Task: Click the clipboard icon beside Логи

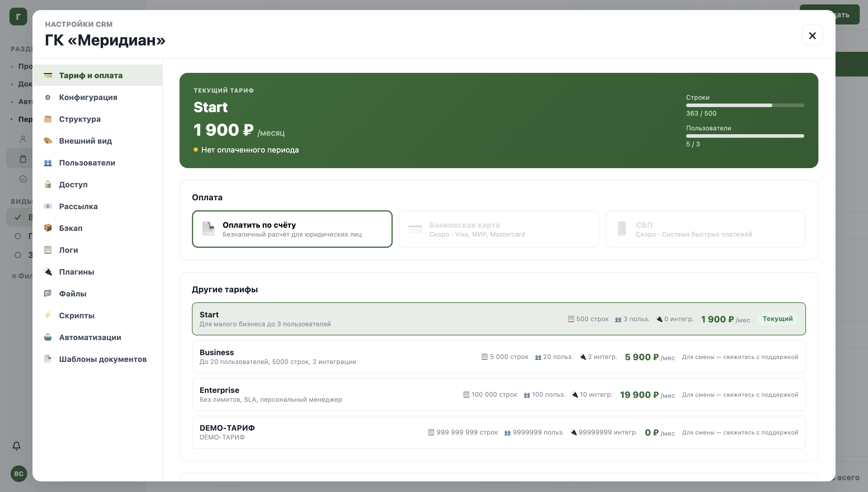Action: click(x=48, y=250)
